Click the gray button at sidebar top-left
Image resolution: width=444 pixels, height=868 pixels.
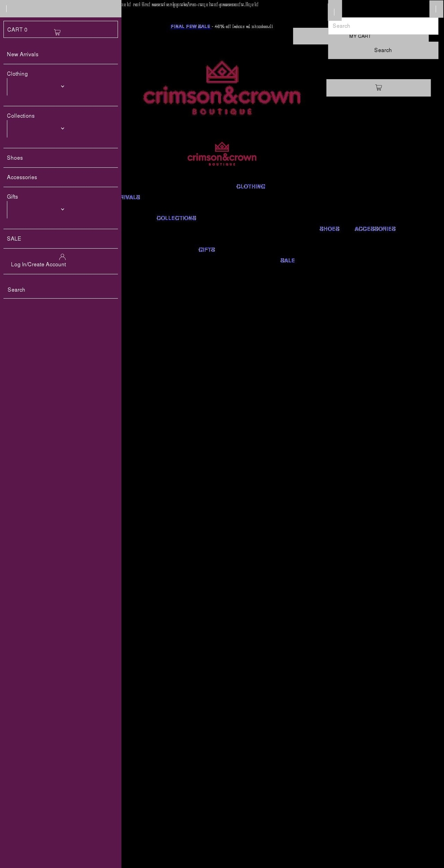[x=61, y=9]
